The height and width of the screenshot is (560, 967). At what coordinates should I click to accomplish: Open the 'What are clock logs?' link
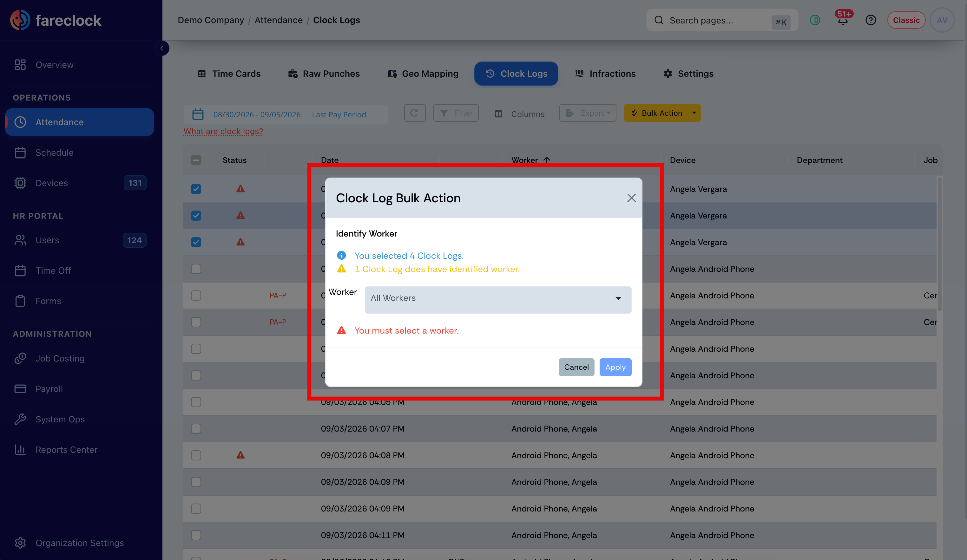click(x=223, y=131)
